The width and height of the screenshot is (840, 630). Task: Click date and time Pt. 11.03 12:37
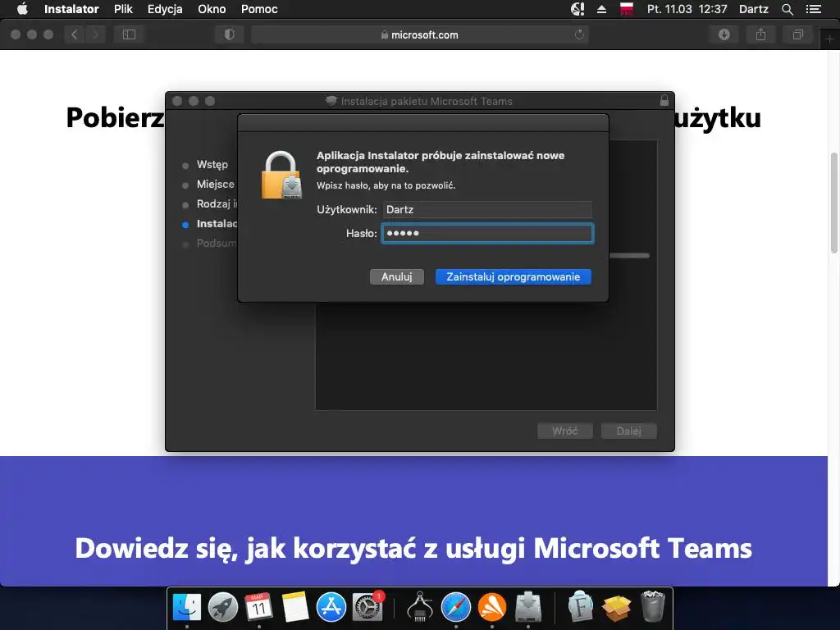(687, 9)
